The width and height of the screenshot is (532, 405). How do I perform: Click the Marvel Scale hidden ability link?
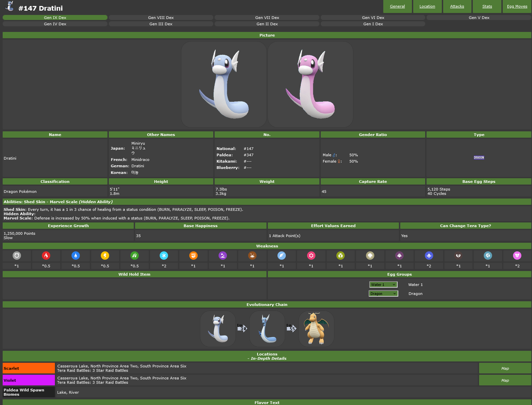64,202
